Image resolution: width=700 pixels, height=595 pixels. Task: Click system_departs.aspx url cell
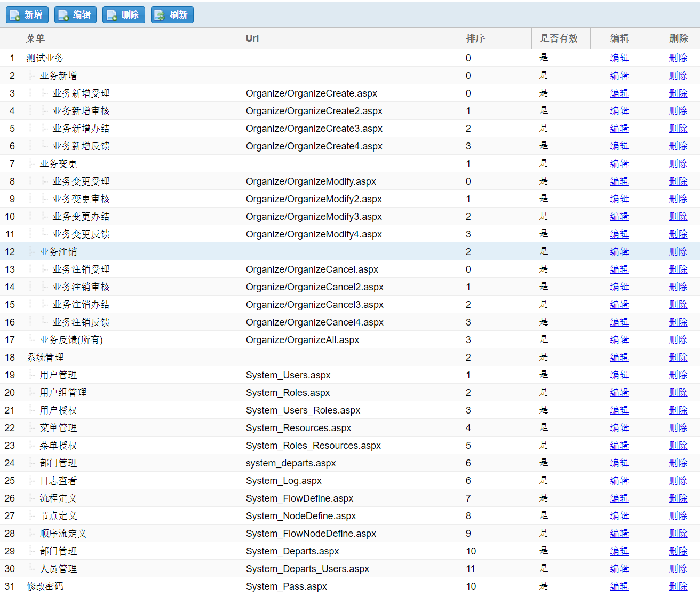291,463
